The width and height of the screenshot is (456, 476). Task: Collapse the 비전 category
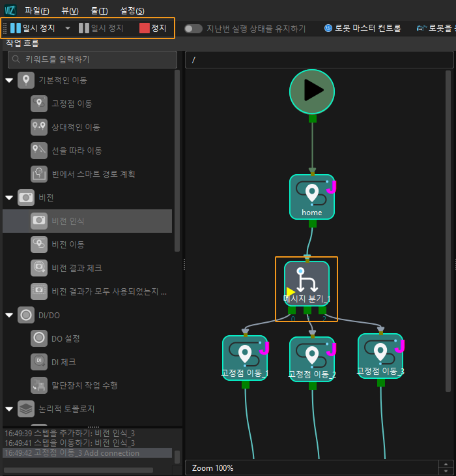[9, 198]
